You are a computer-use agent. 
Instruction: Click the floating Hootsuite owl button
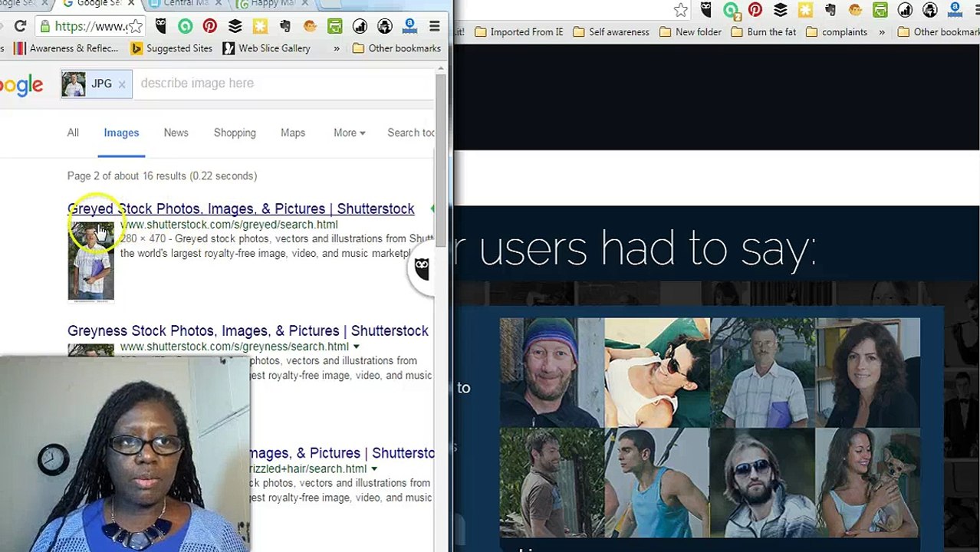tap(421, 268)
